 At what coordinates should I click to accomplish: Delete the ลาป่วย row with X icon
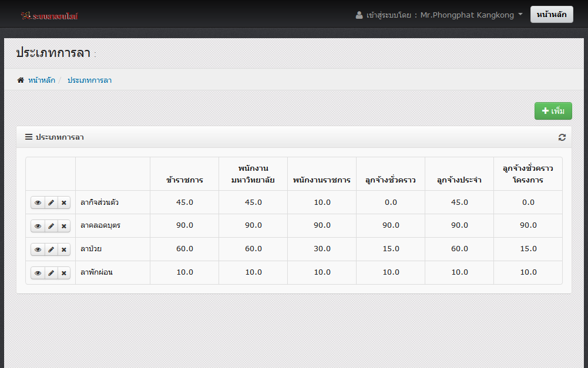click(64, 249)
